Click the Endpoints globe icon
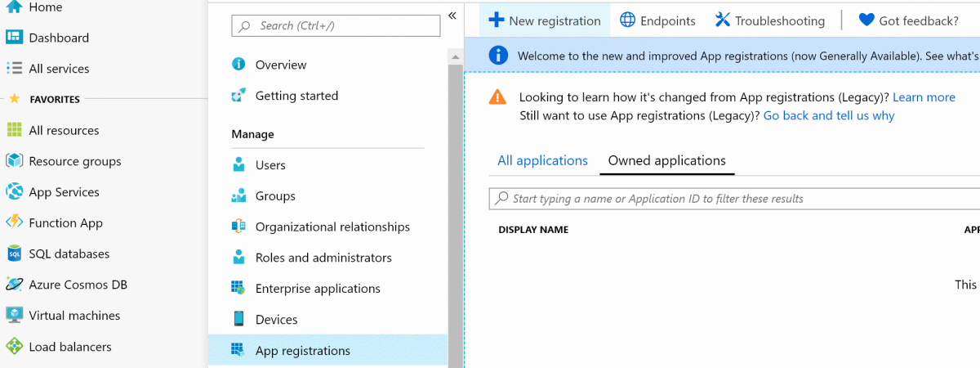Screen dimensions: 980x368 [627, 20]
